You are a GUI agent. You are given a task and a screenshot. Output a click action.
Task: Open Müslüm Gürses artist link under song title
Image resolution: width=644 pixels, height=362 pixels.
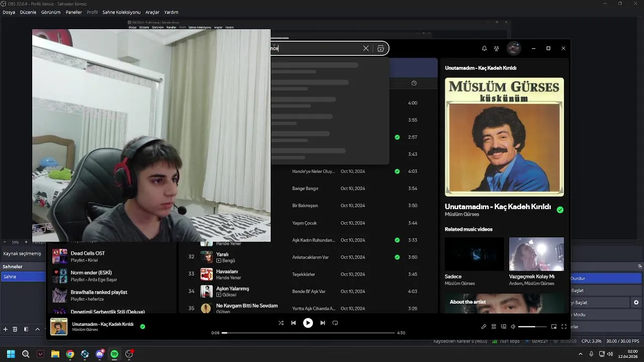tap(462, 214)
